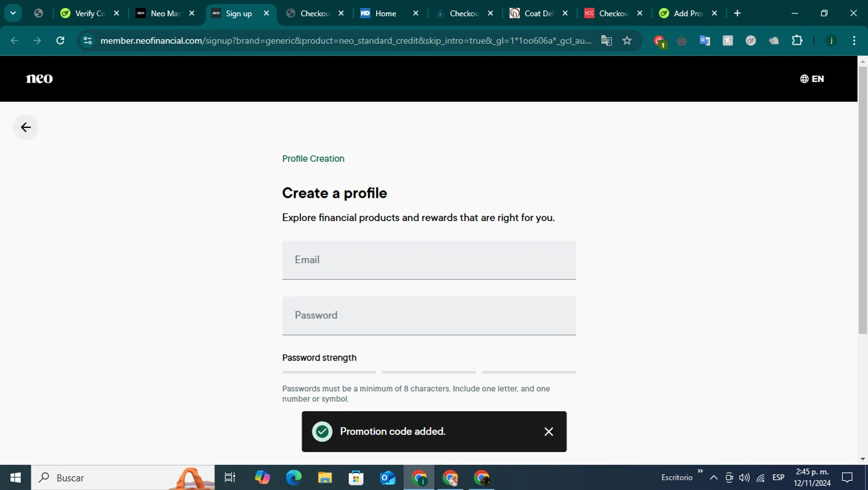
Task: Open Microsoft Store from the taskbar
Action: (356, 478)
